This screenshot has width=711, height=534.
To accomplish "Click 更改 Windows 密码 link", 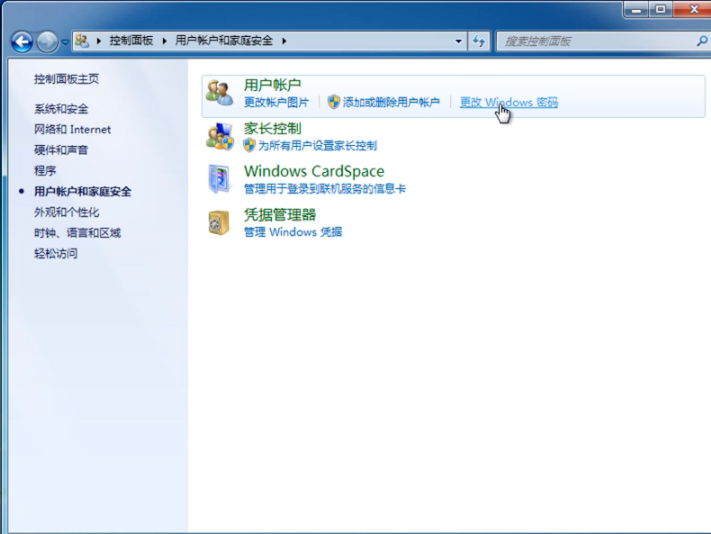I will (x=509, y=102).
